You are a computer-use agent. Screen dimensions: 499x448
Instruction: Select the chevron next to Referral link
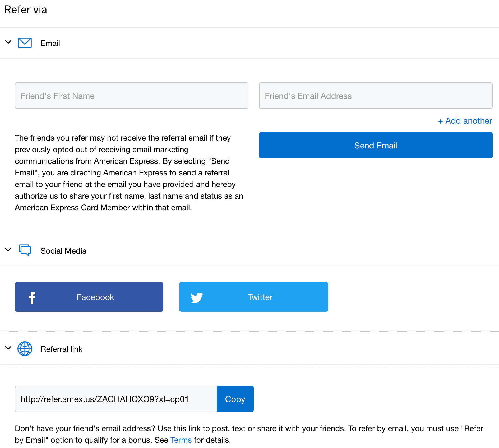coord(8,348)
